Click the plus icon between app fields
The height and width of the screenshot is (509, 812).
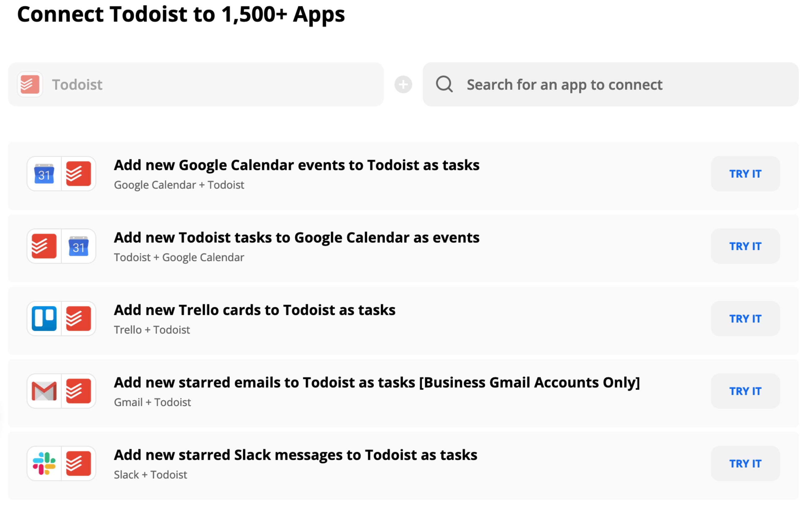(403, 84)
